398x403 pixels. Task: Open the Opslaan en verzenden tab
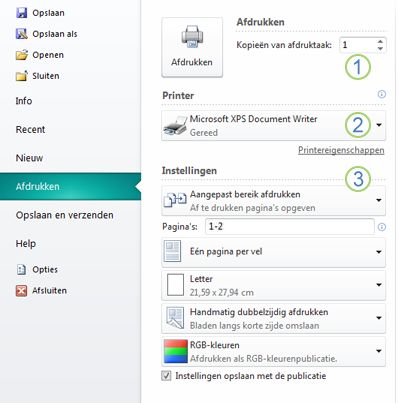point(65,215)
